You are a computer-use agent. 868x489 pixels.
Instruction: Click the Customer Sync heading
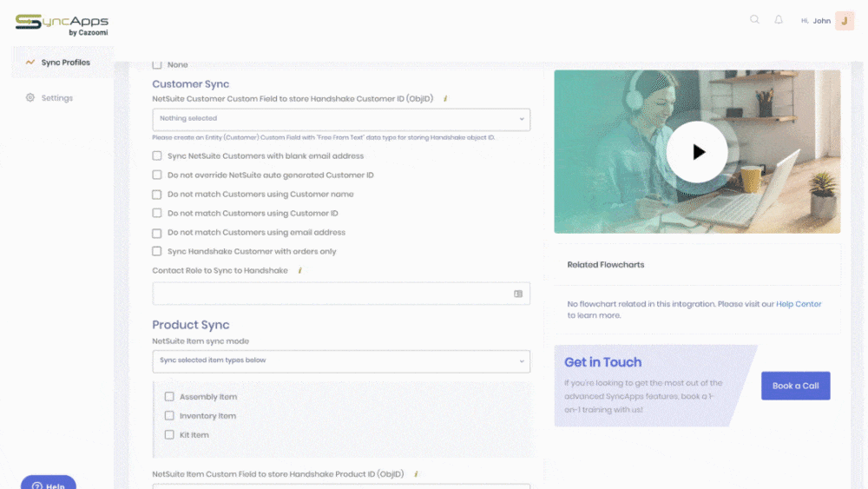[190, 84]
